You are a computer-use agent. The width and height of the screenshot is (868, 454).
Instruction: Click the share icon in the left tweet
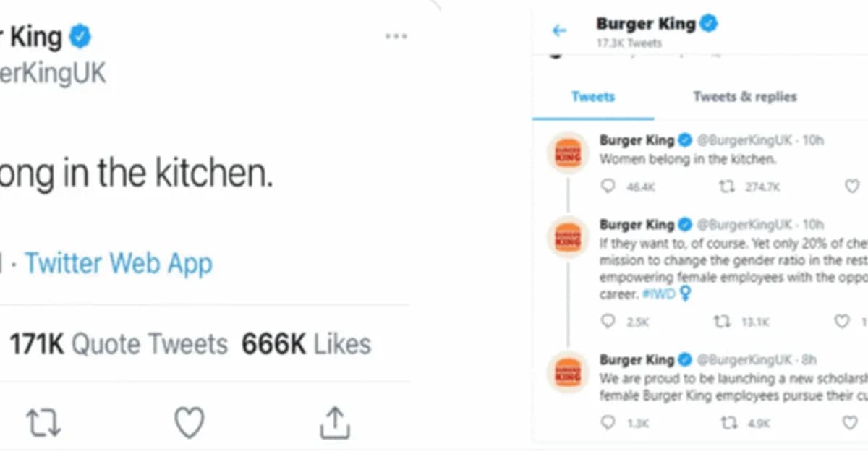tap(334, 423)
